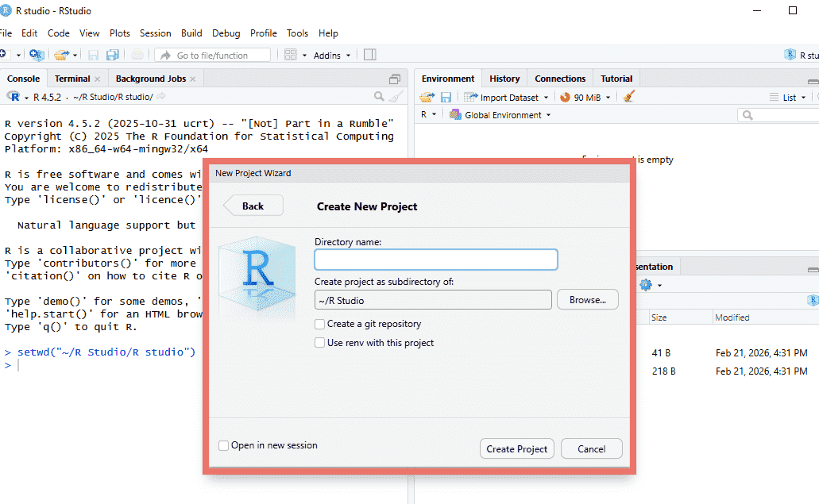Click the workspace panes grid icon
The image size is (819, 504).
[x=291, y=55]
